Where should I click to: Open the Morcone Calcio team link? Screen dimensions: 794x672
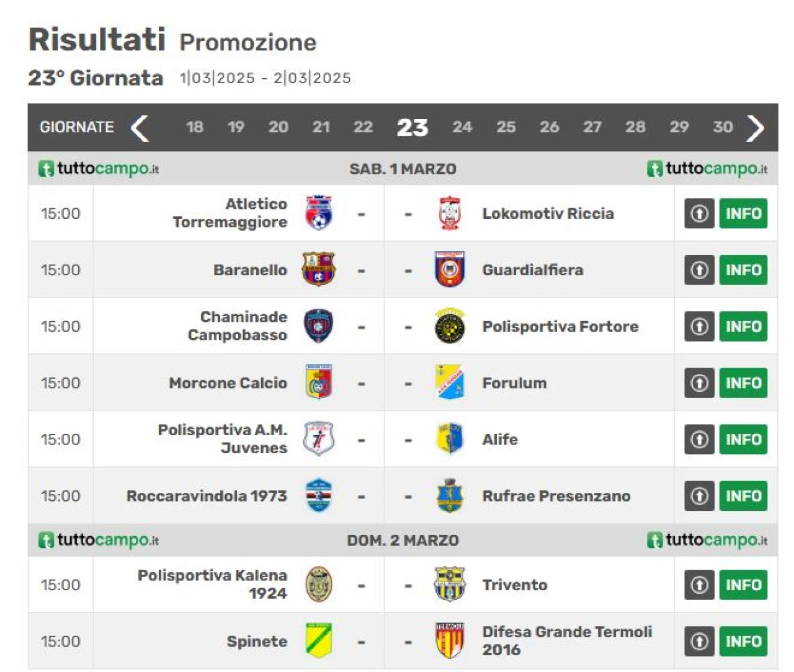228,383
